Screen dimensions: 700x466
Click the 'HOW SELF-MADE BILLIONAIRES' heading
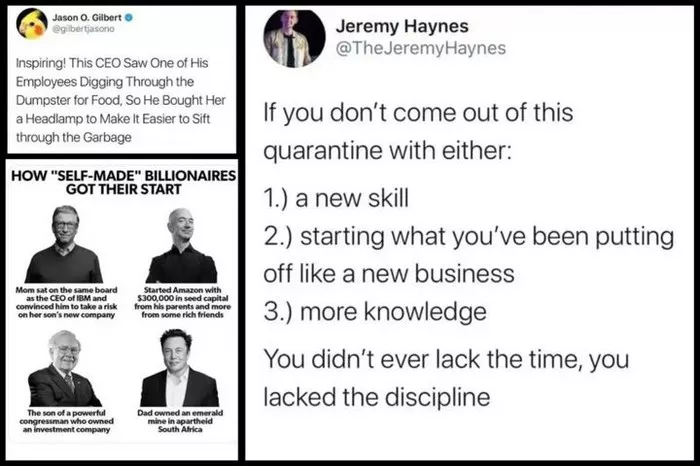coord(123,182)
